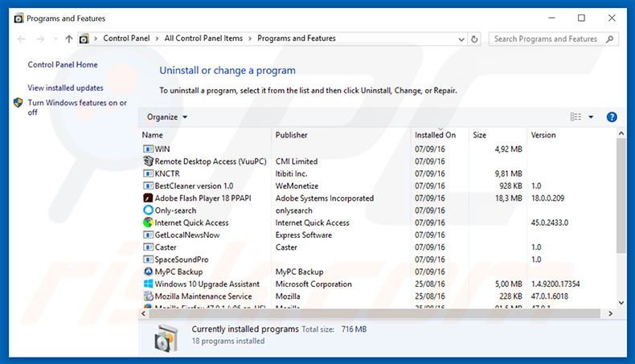Click the search magnifier icon

[609, 39]
